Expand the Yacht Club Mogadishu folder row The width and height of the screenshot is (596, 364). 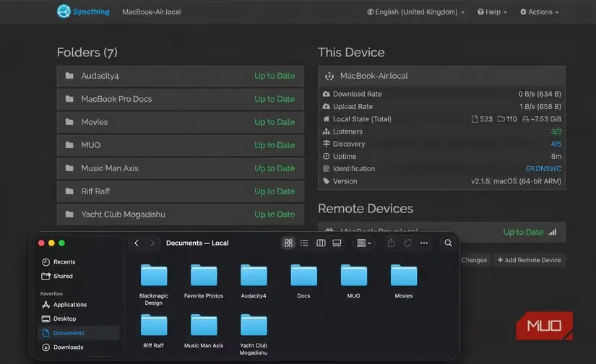pyautogui.click(x=180, y=214)
